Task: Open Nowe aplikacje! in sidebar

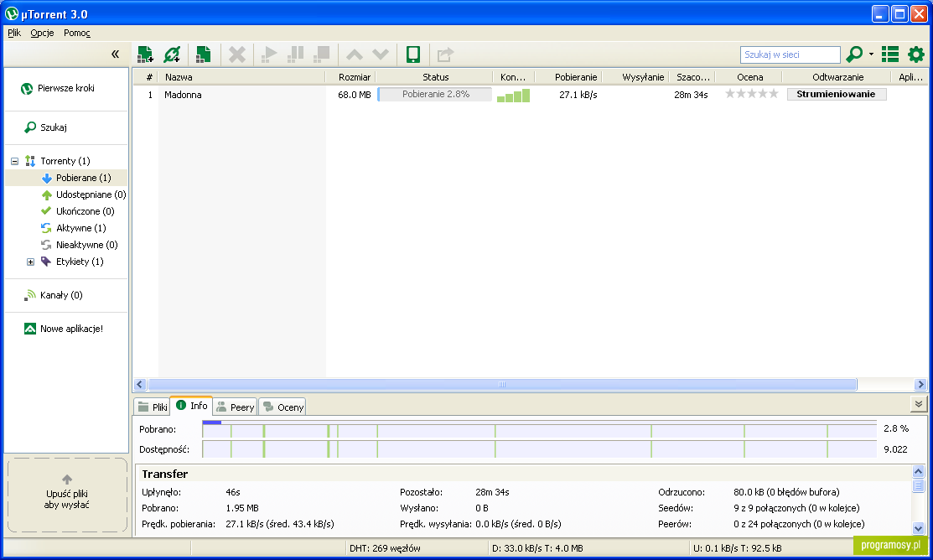Action: [x=70, y=329]
